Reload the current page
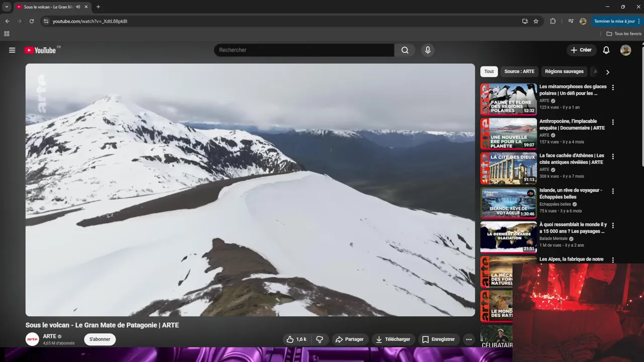This screenshot has width=644, height=362. 32,21
